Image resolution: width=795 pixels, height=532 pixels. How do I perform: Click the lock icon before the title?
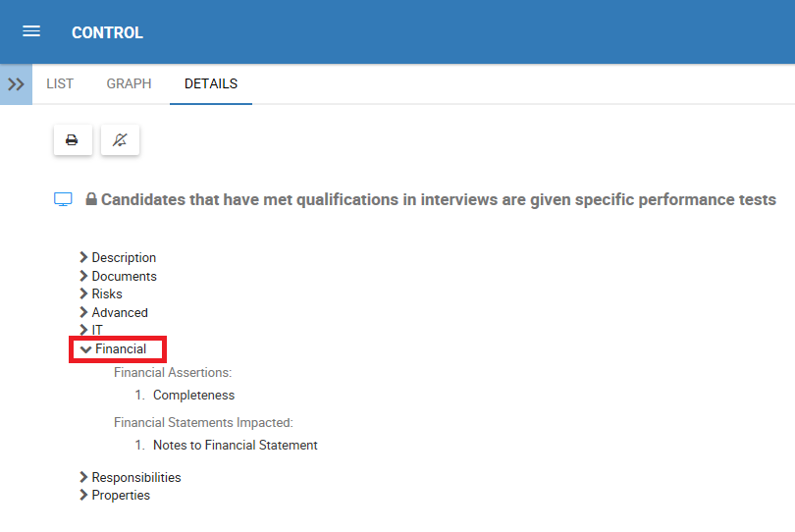tap(91, 200)
